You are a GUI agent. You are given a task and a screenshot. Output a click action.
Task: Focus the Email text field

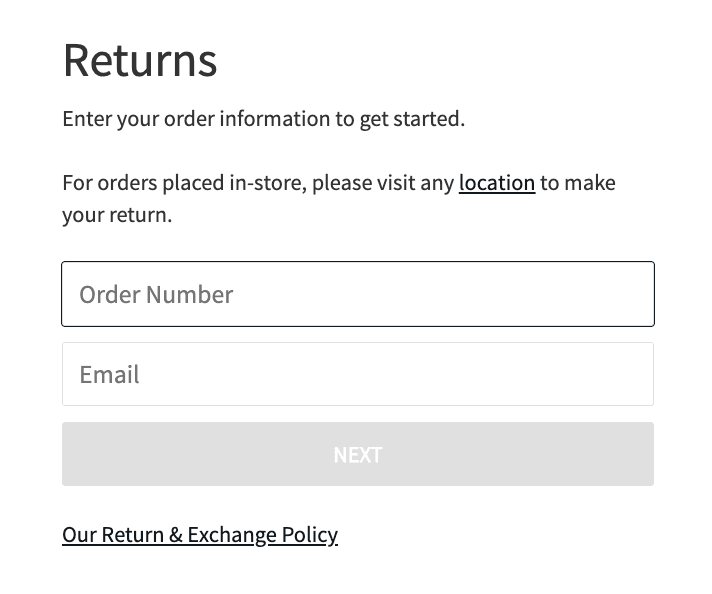(x=357, y=374)
